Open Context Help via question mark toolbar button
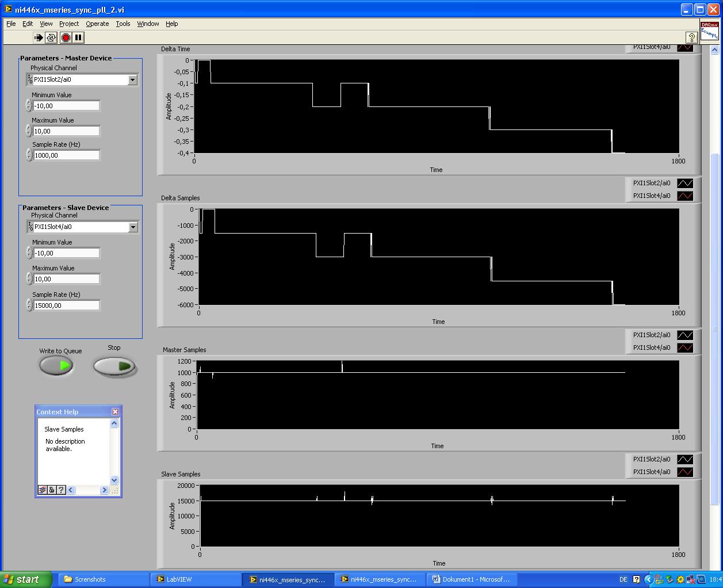The width and height of the screenshot is (723, 588). point(691,37)
